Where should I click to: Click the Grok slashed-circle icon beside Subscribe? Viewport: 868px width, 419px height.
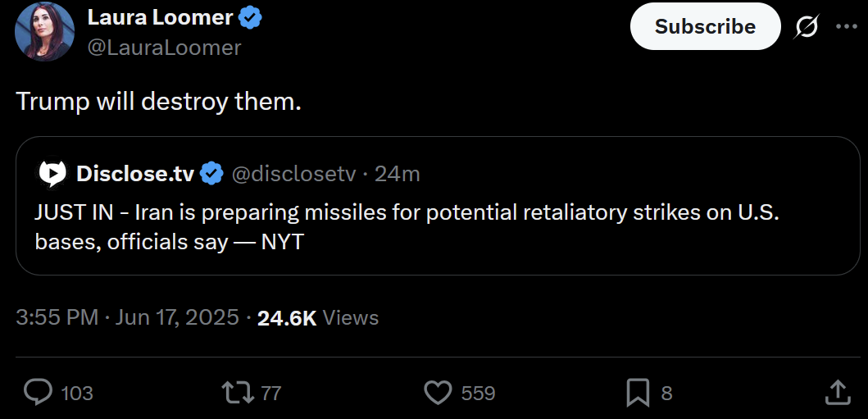pyautogui.click(x=806, y=26)
